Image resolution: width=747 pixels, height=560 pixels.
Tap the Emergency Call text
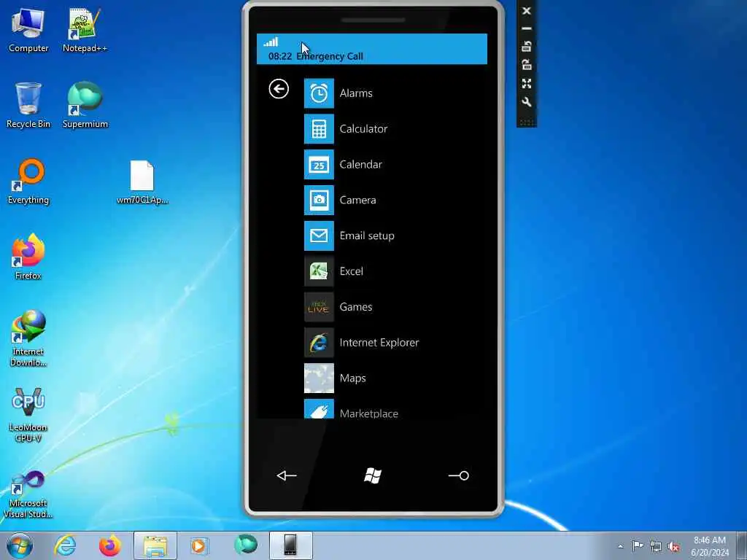click(330, 56)
